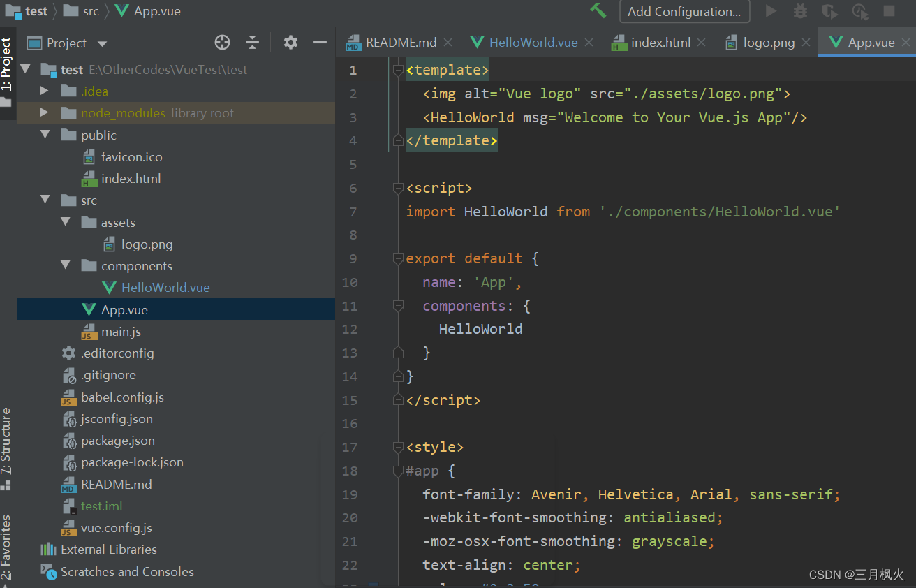Screen dimensions: 916x588
Task: Open Project panel settings gear
Action: 290,43
